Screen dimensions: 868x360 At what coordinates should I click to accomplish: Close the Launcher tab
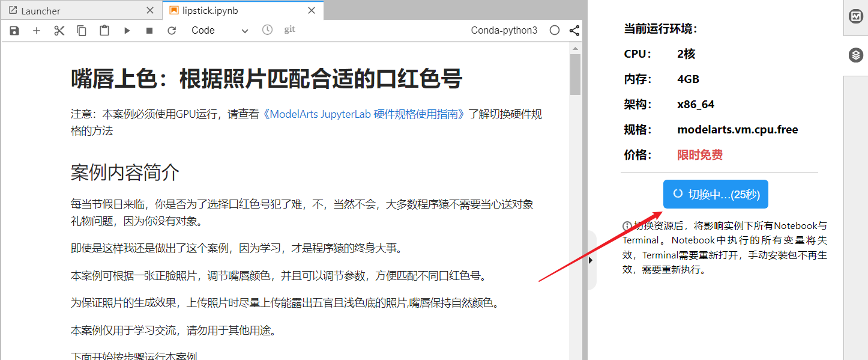(x=150, y=11)
